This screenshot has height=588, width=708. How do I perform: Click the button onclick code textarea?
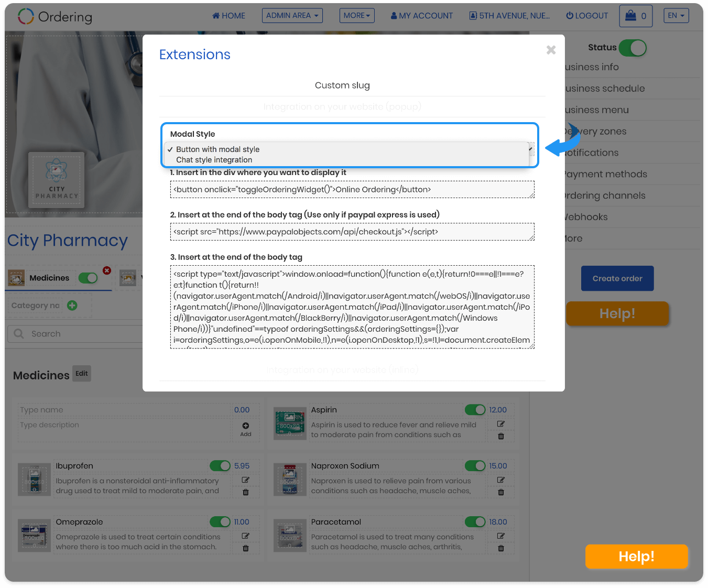click(x=352, y=190)
